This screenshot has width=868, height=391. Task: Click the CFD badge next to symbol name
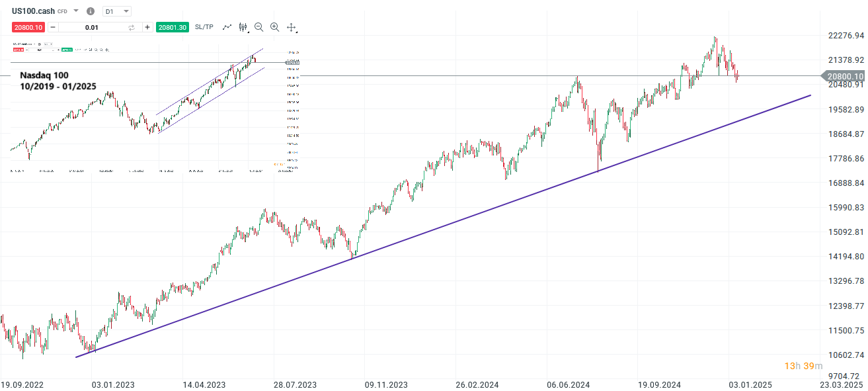[62, 11]
